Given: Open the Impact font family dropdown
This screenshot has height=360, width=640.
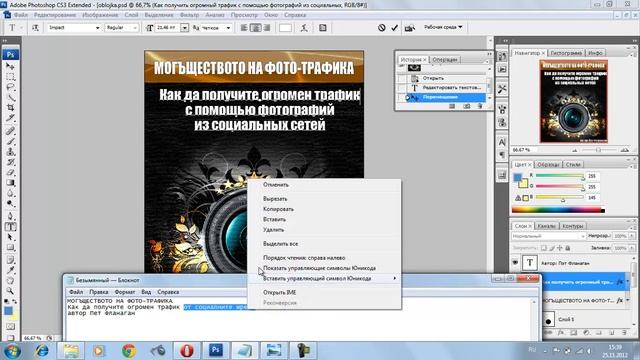Looking at the screenshot, I should (x=98, y=28).
